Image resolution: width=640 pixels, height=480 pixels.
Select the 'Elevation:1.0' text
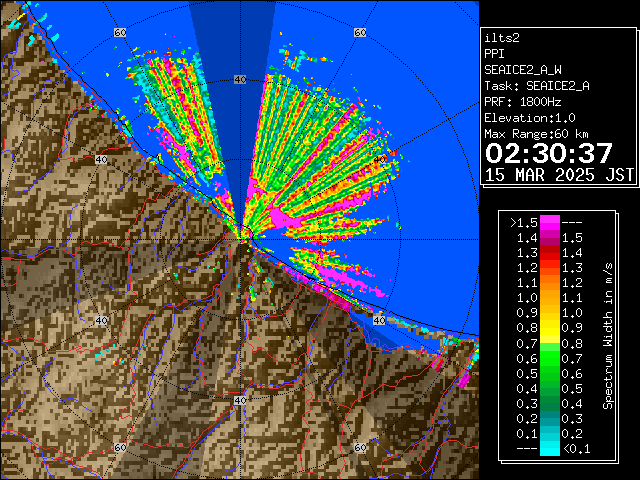tap(530, 118)
